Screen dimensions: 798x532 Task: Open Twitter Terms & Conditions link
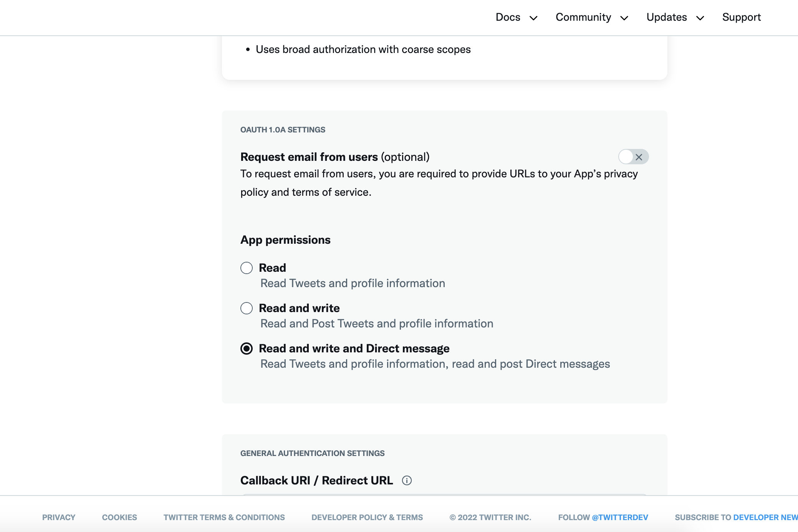point(224,517)
